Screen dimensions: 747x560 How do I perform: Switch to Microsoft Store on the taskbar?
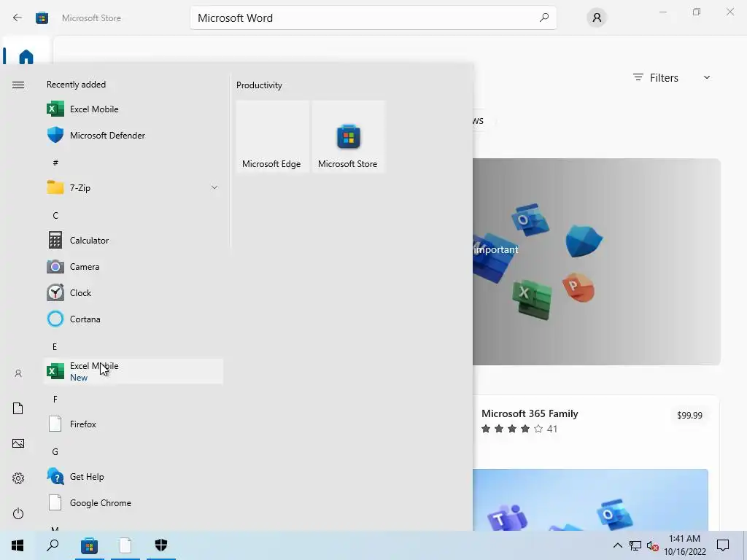(89, 545)
